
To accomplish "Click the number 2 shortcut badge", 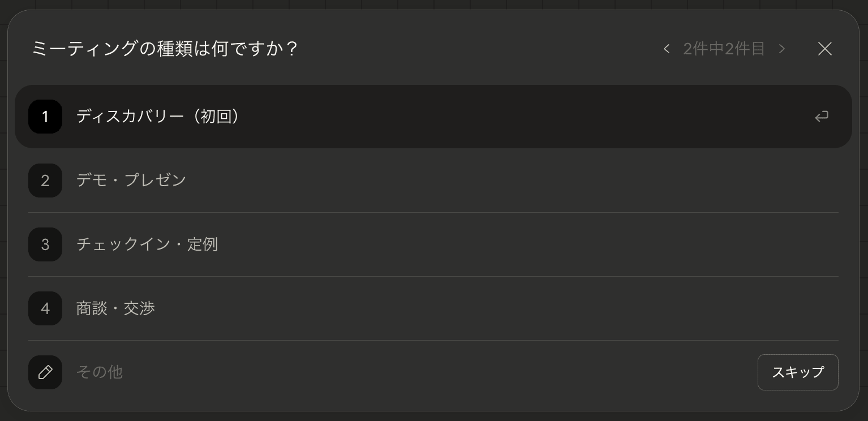I will pyautogui.click(x=45, y=181).
